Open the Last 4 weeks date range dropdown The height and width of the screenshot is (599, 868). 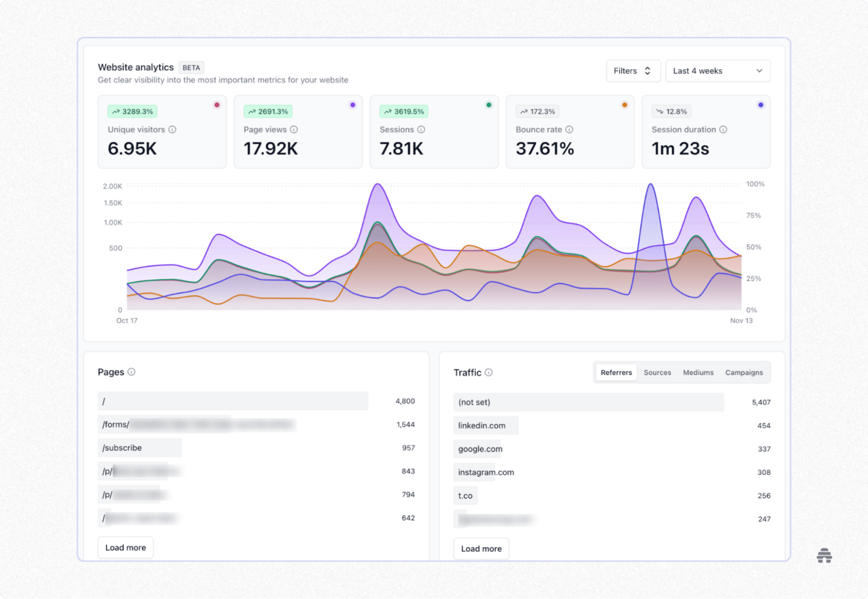click(718, 71)
